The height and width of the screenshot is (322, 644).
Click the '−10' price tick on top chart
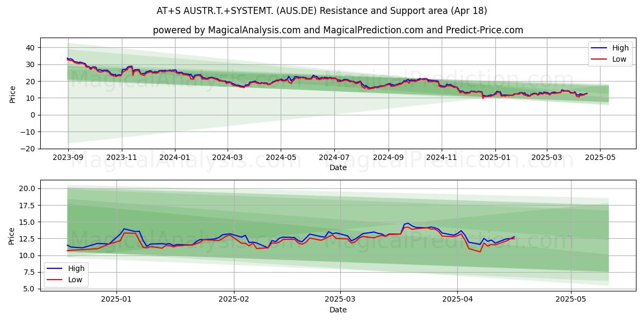pyautogui.click(x=27, y=132)
